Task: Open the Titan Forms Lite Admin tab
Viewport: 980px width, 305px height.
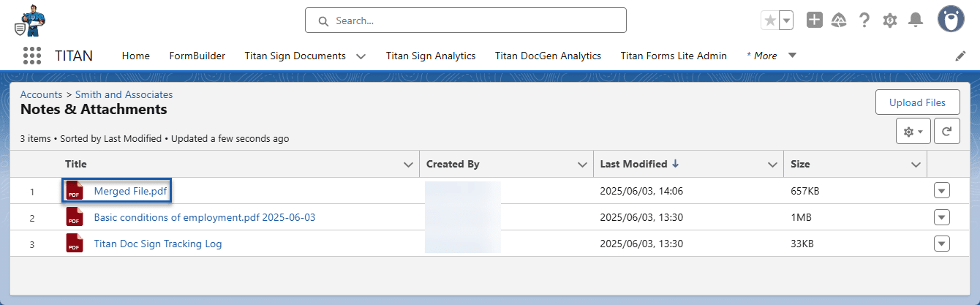Action: (674, 56)
